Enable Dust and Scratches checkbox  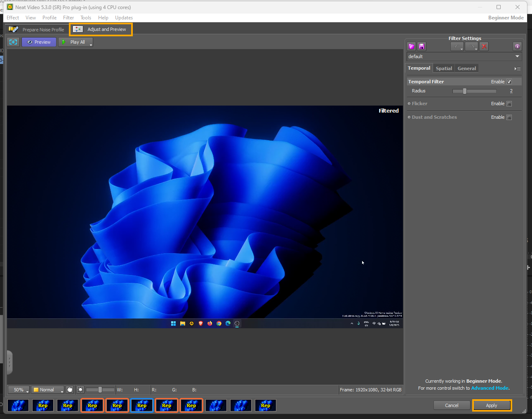(509, 117)
